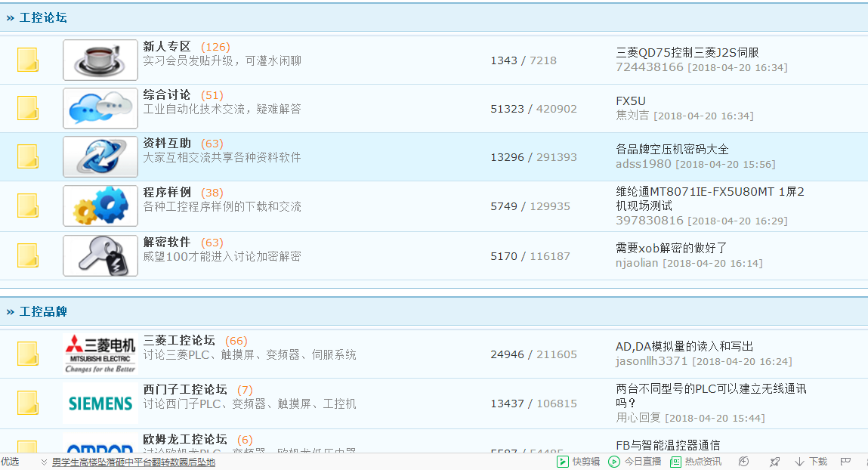The width and height of the screenshot is (868, 470).
Task: Click 热点资讯 in the status bar
Action: (695, 462)
